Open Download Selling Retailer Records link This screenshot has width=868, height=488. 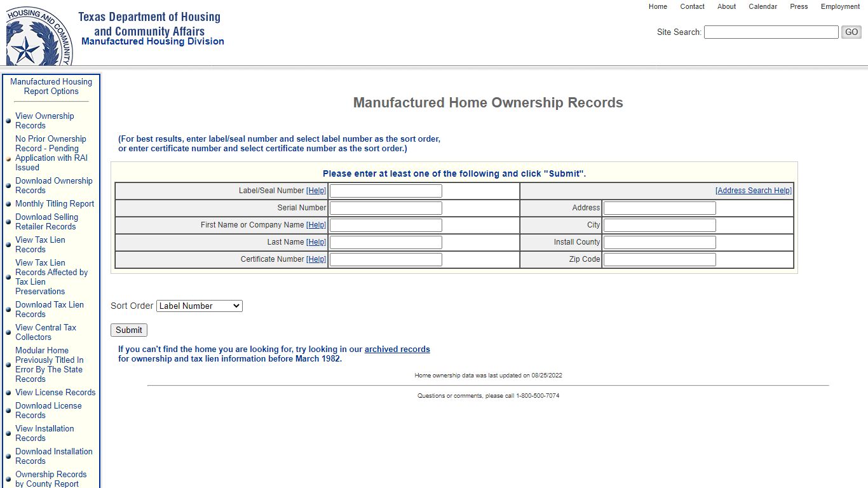tap(47, 222)
